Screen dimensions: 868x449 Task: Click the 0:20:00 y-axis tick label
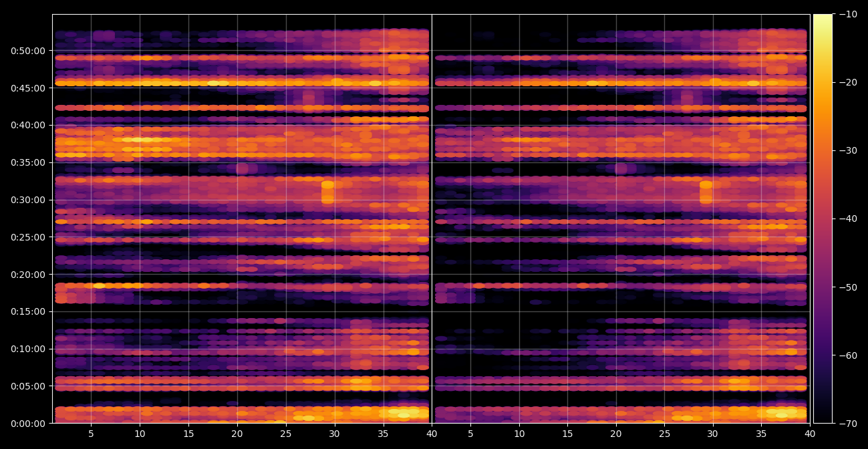28,275
